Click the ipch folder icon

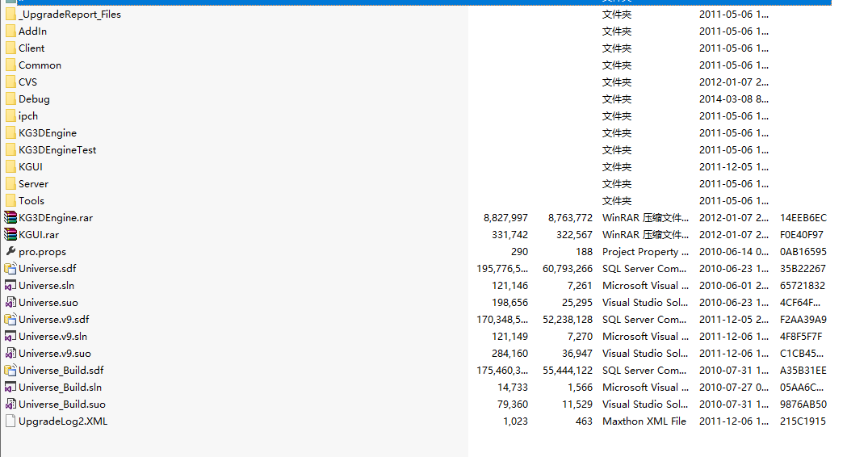click(x=10, y=116)
